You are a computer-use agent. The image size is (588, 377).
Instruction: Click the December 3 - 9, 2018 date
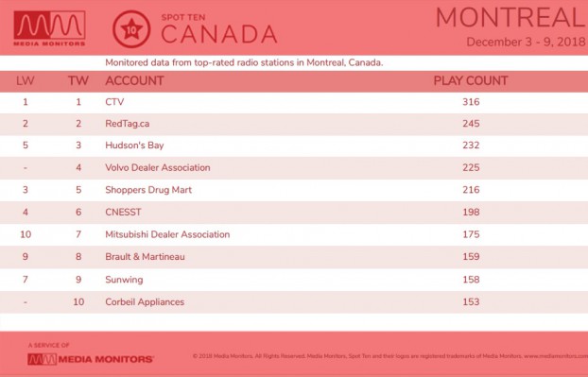526,42
